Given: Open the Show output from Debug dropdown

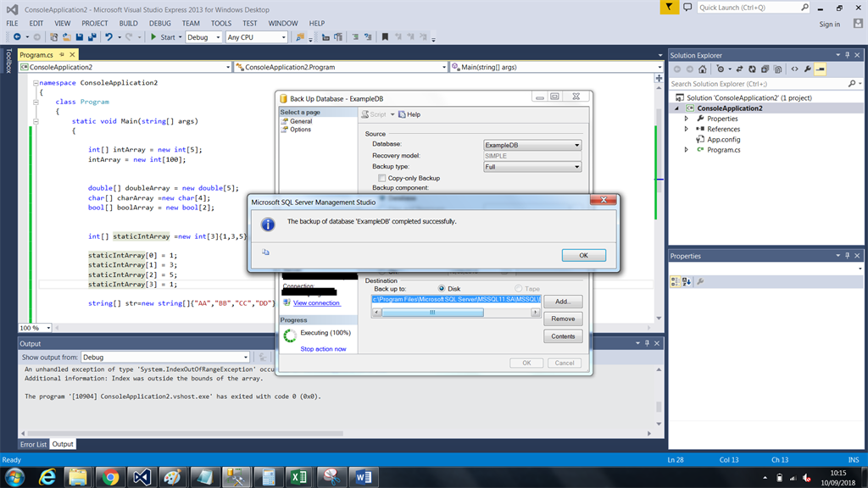Looking at the screenshot, I should click(x=165, y=358).
